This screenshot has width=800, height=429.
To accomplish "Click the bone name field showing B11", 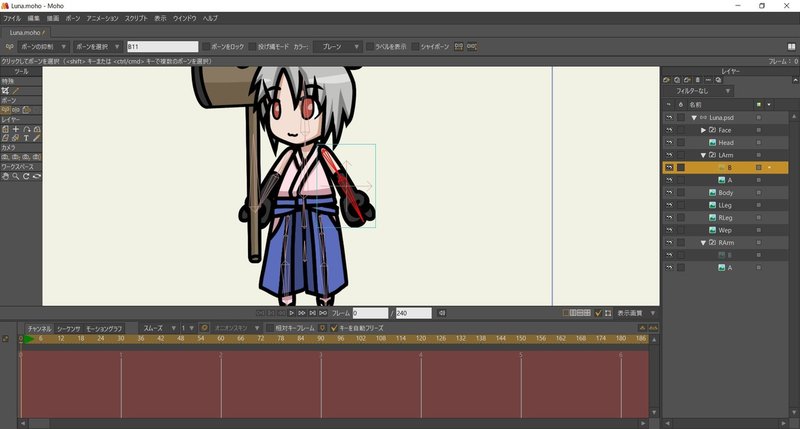I will pos(162,46).
